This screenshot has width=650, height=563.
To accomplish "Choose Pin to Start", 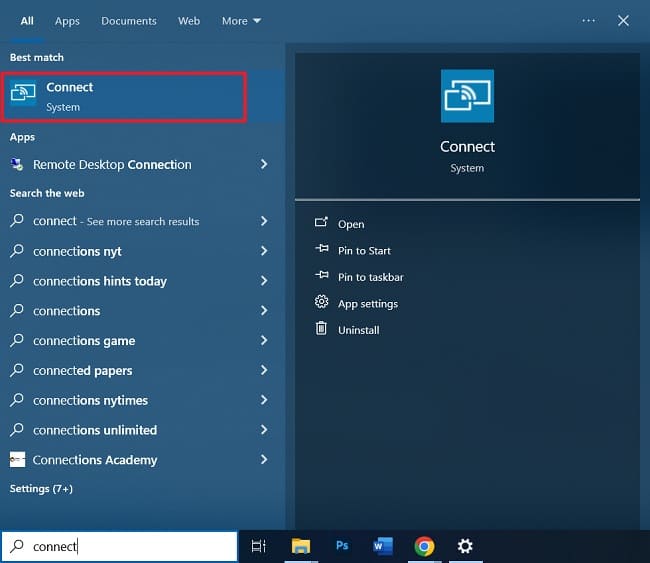I will 364,251.
